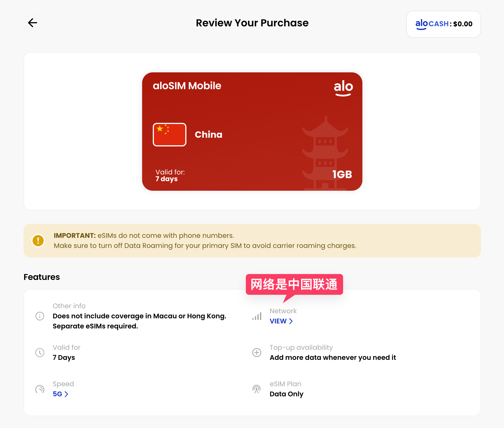This screenshot has width=504, height=428.
Task: Click the China flag icon
Action: (x=170, y=135)
